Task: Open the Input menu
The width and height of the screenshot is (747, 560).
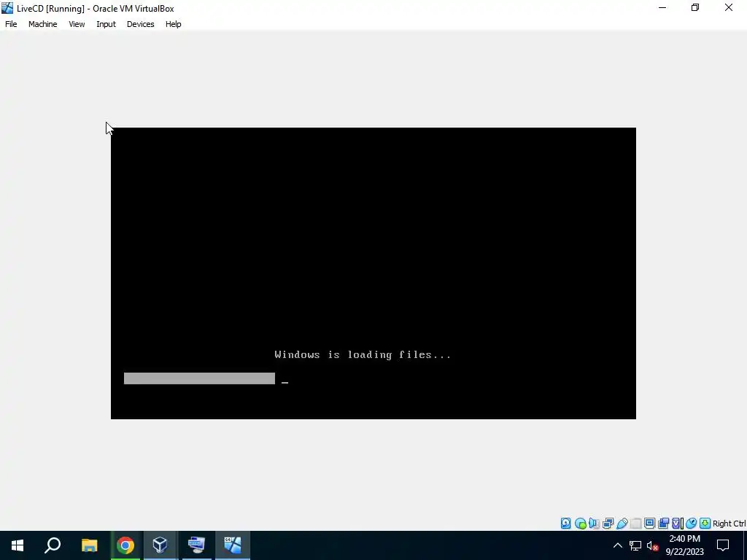Action: (107, 24)
